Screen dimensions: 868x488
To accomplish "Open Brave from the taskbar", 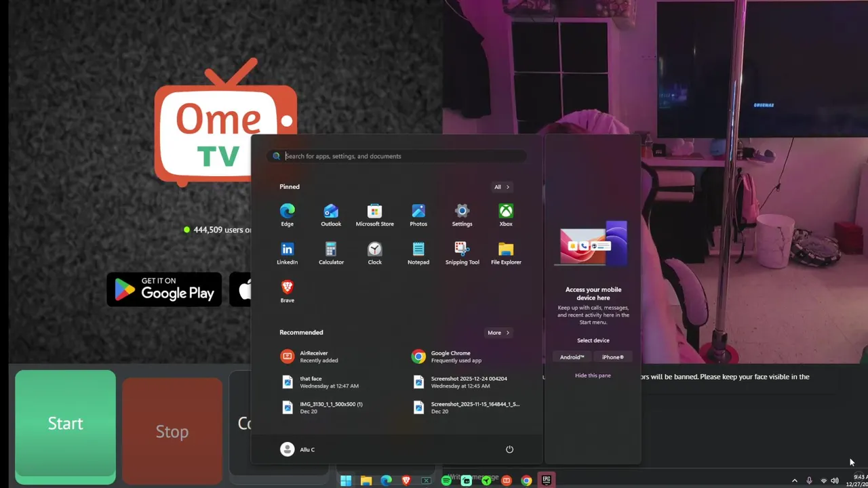I will (406, 481).
